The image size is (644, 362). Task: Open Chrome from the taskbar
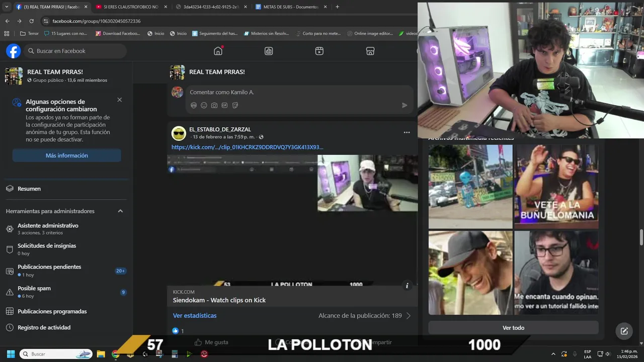[x=115, y=354]
